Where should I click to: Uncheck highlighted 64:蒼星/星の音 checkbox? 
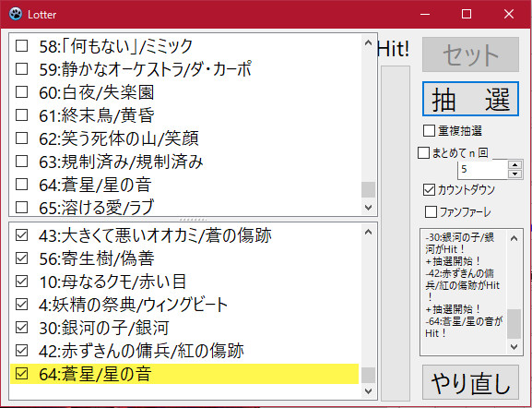pos(22,373)
